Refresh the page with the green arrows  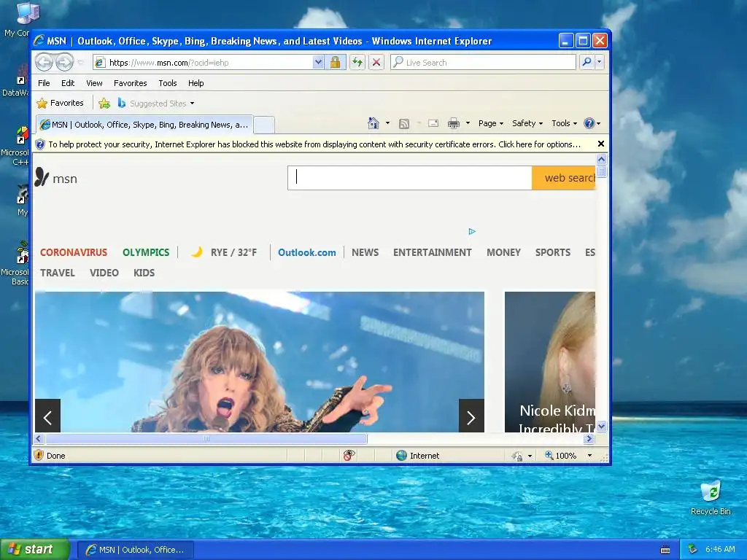point(357,63)
